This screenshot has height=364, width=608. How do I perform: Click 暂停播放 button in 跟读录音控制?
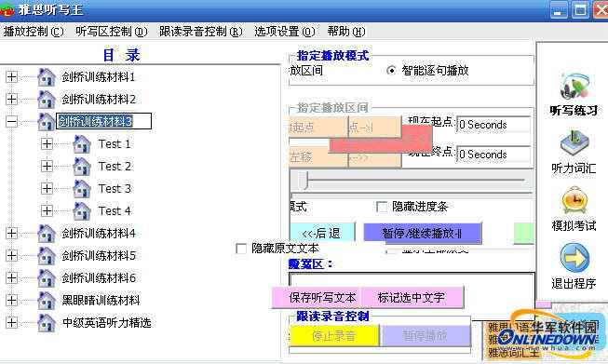[x=426, y=336]
